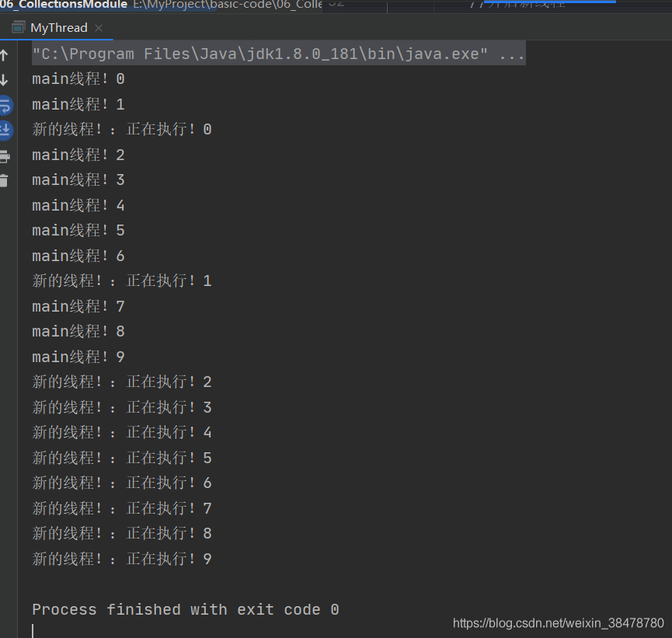Click 'Process finished with exit code 0'
This screenshot has width=672, height=638.
(186, 609)
